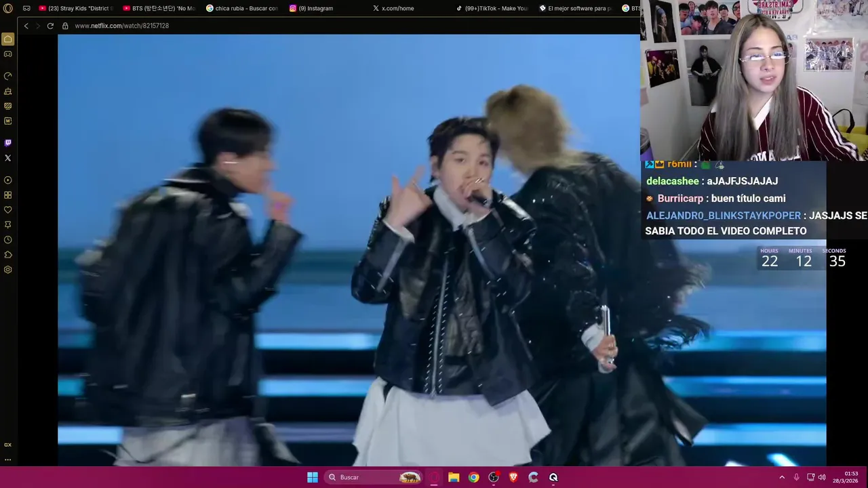The image size is (868, 488).
Task: Open Google Chrome from the taskbar
Action: point(473,477)
